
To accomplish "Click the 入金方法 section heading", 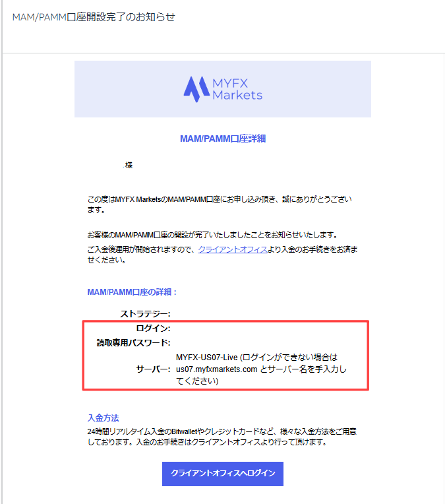I will tap(103, 418).
